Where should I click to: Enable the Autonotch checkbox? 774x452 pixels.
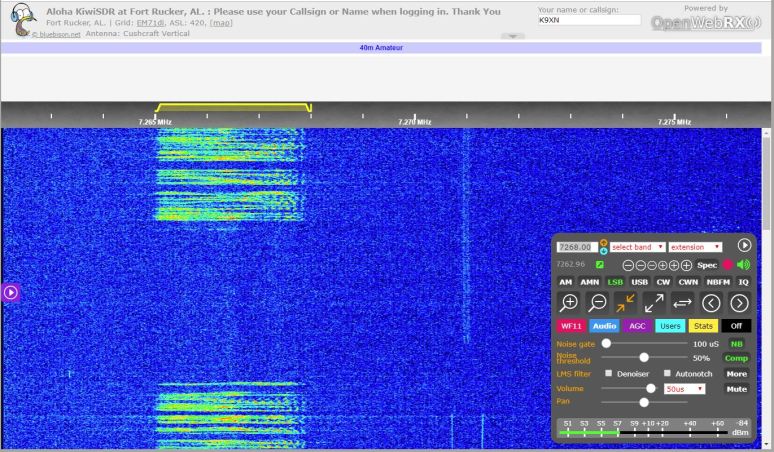coord(667,373)
